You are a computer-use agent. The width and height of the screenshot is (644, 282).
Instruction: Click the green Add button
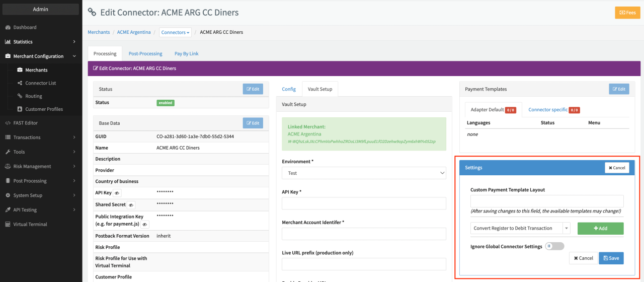pyautogui.click(x=600, y=229)
